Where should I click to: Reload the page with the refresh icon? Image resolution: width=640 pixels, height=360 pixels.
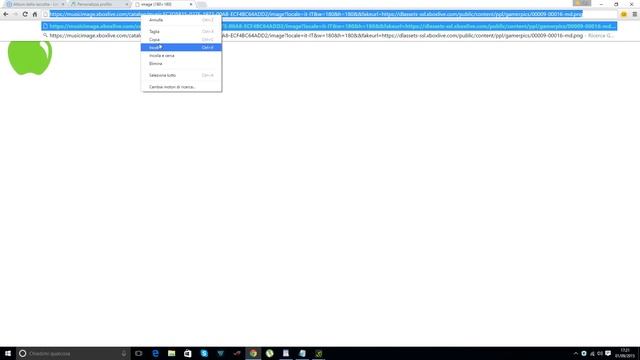coord(25,14)
